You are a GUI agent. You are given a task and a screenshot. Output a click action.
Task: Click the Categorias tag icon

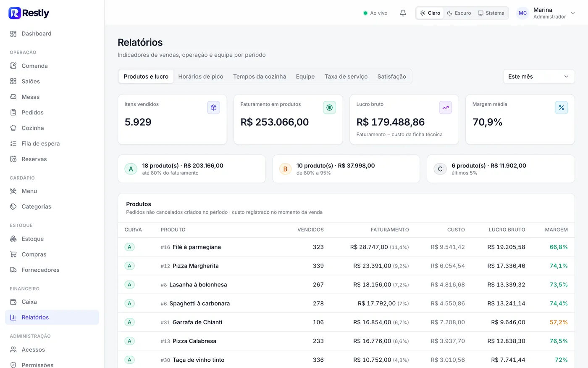[13, 207]
